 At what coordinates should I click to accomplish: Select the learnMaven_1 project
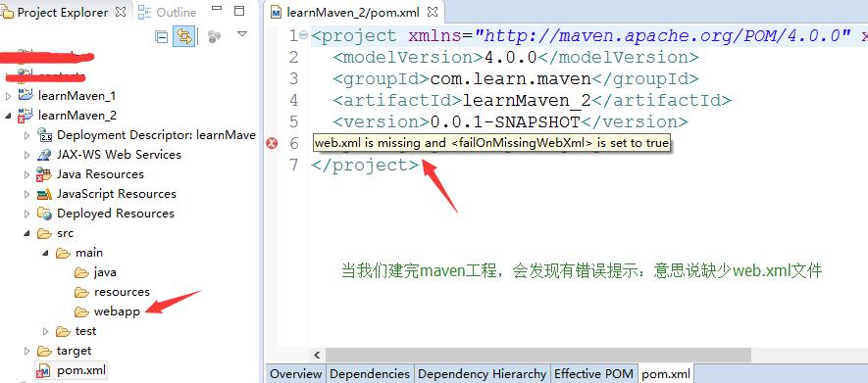coord(77,96)
